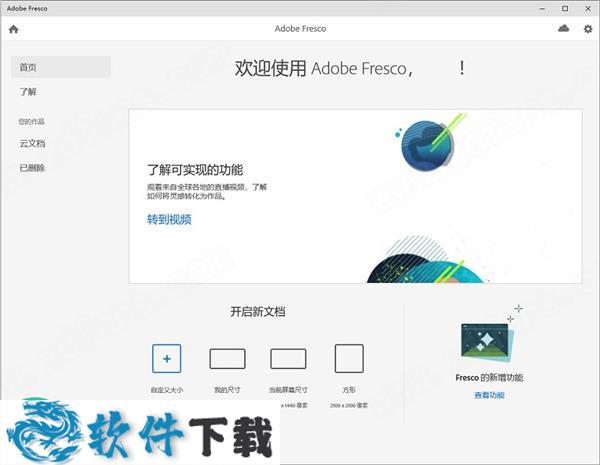Follow the 转到视频 link
Screen dimensions: 600x465
[x=169, y=219]
